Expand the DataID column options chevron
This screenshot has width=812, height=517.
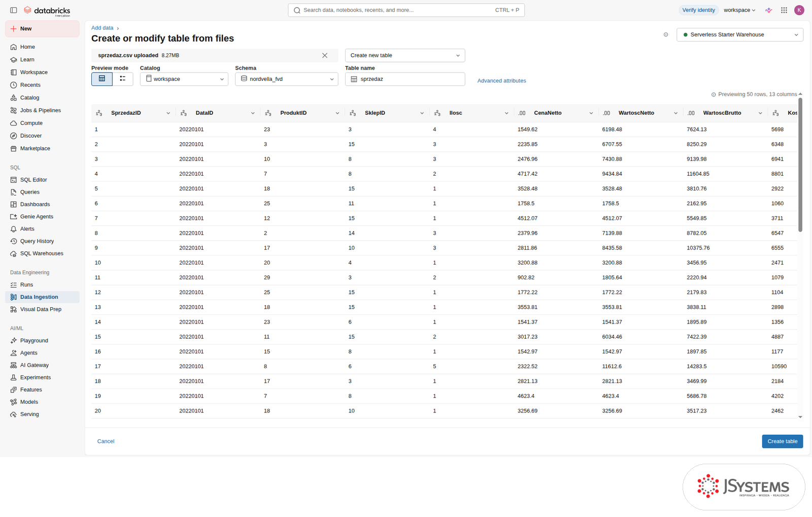point(253,113)
